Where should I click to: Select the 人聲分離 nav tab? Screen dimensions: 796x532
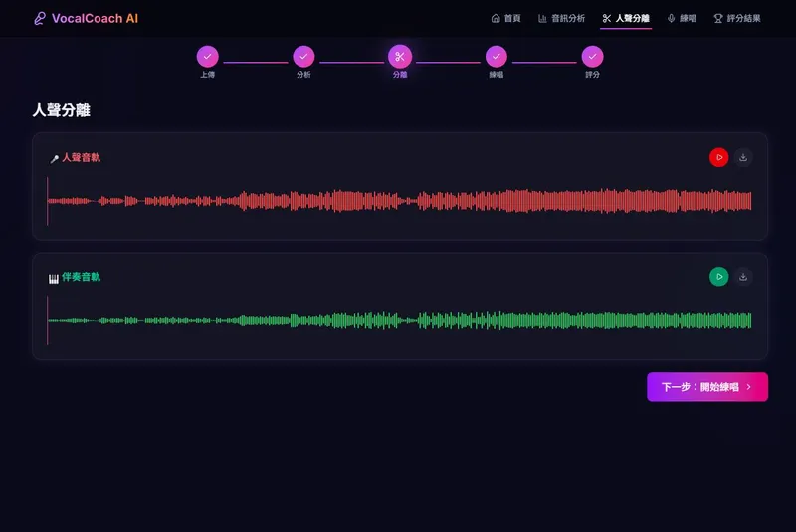coord(626,18)
